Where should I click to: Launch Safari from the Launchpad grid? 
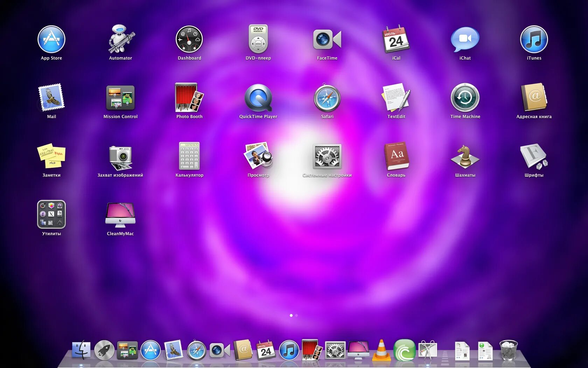[327, 98]
